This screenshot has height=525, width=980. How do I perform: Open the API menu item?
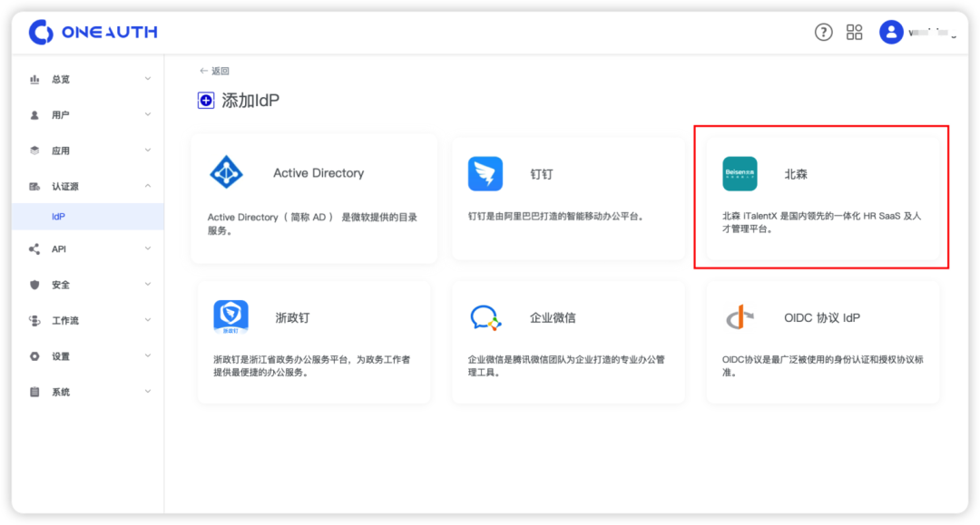[x=88, y=249]
